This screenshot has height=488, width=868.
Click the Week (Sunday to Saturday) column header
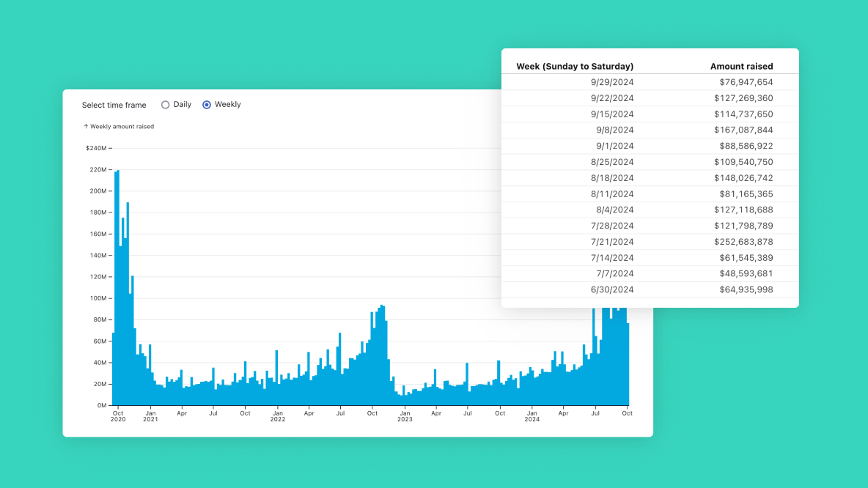tap(574, 66)
